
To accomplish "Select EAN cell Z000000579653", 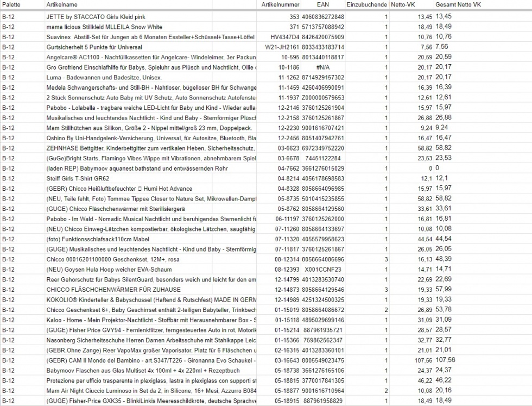I will click(x=322, y=98).
